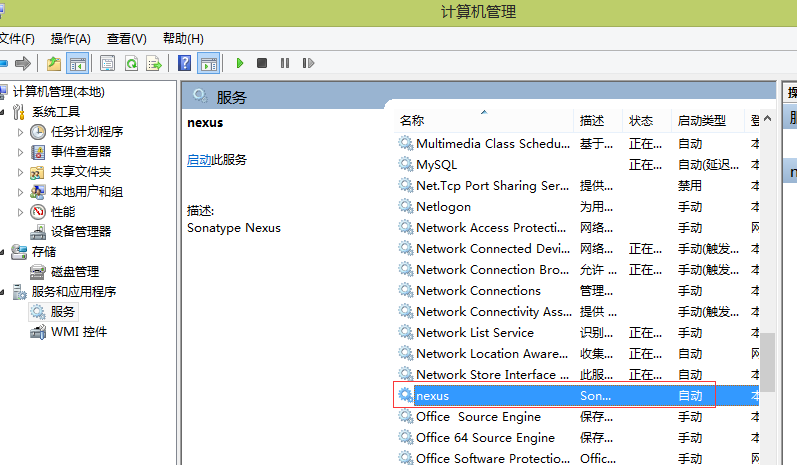
Task: Select 本地用户和组 tree item
Action: pyautogui.click(x=87, y=192)
